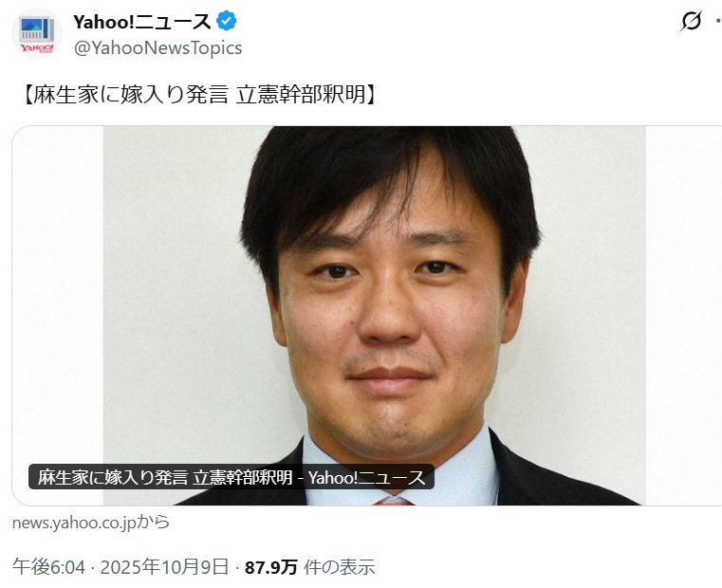Open the @YahooNewsTopics handle link
Screen dimensions: 722x588
pyautogui.click(x=157, y=47)
